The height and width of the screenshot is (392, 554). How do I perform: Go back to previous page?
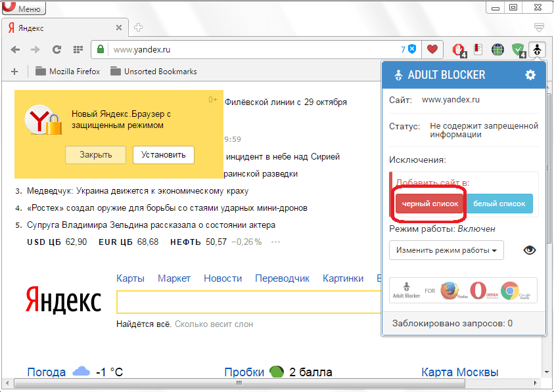pyautogui.click(x=15, y=50)
